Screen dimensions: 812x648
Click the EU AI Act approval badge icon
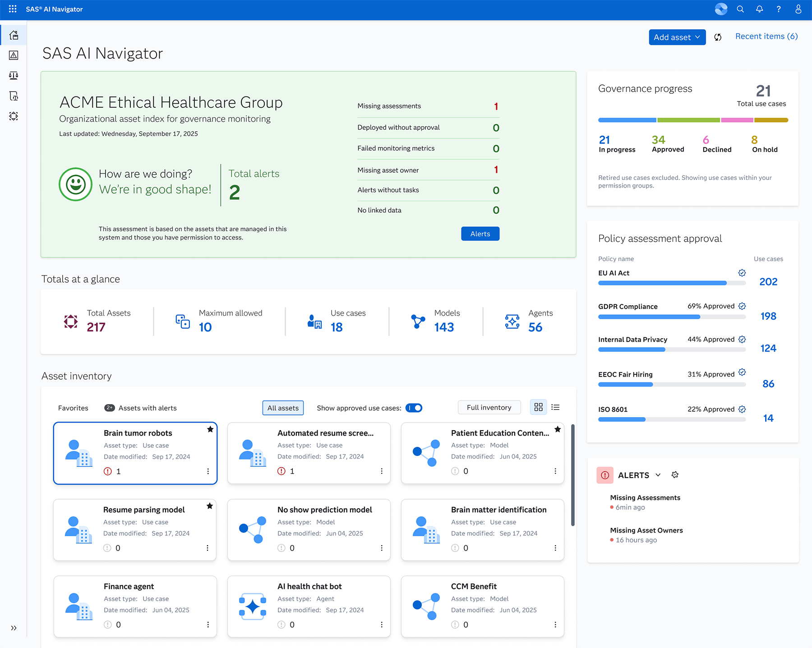(742, 273)
